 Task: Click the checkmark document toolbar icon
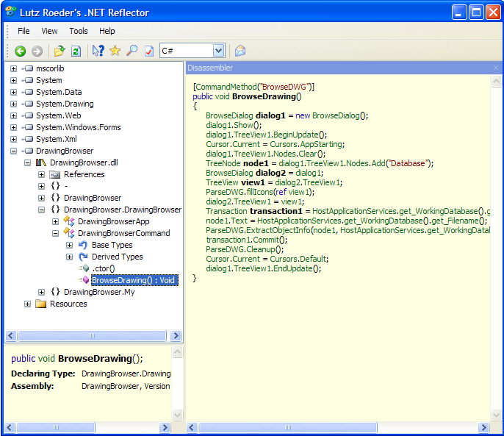click(x=148, y=51)
